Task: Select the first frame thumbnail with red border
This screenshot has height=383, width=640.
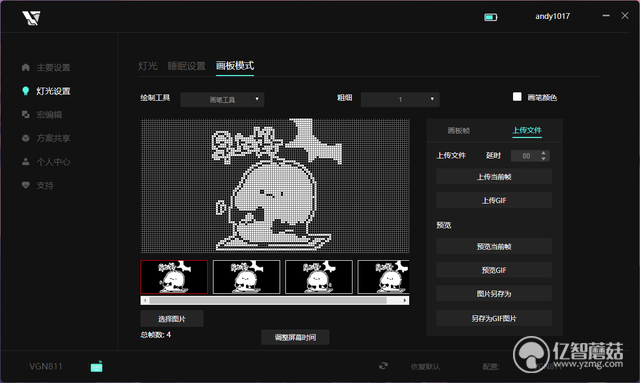Action: pos(174,277)
